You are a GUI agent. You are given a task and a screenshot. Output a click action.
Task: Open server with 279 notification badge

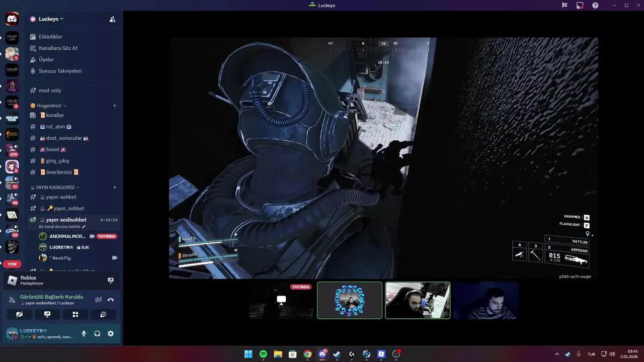tap(12, 150)
